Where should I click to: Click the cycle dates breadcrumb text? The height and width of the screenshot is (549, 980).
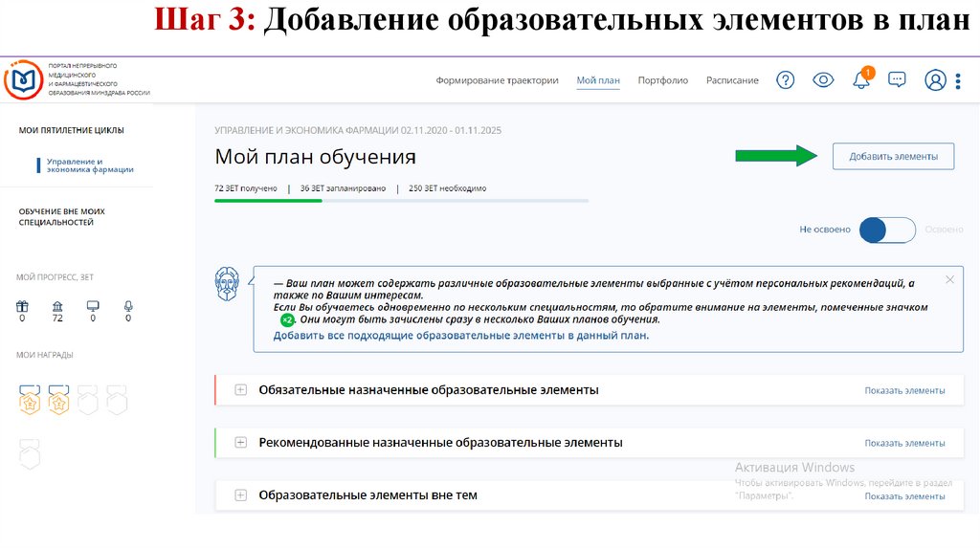coord(358,130)
